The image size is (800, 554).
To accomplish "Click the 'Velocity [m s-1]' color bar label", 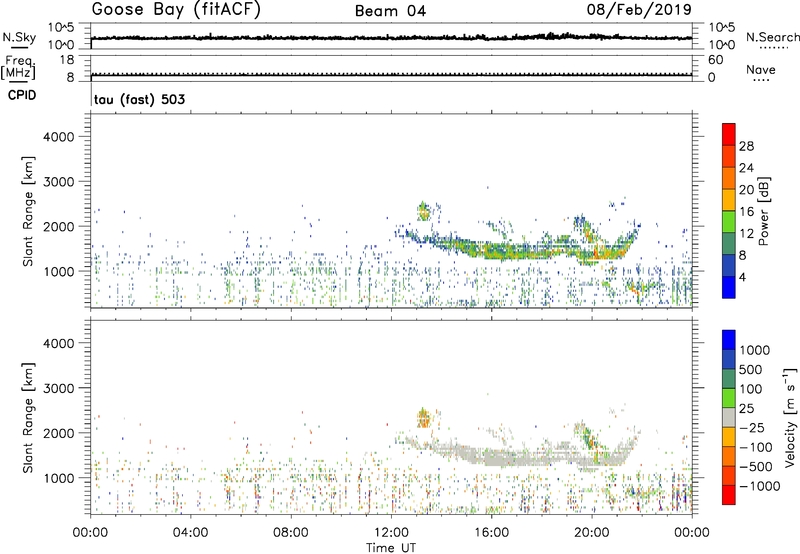I will click(790, 417).
